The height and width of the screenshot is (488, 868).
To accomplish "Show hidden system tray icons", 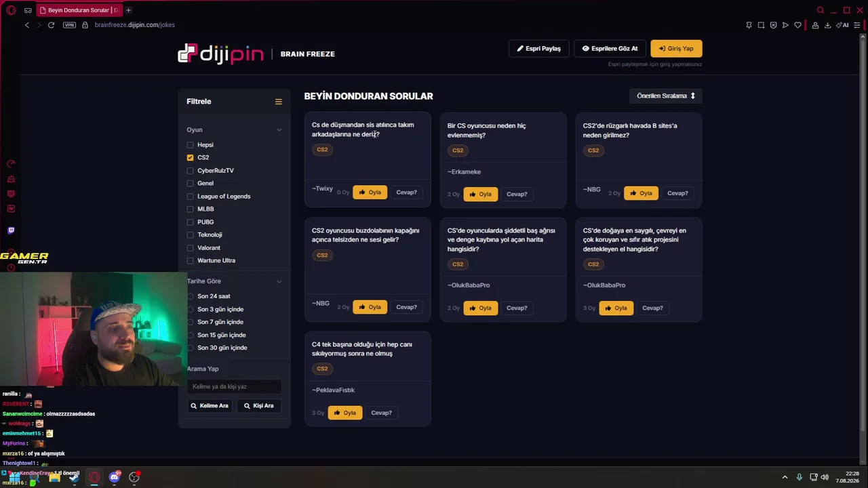I will 785,477.
